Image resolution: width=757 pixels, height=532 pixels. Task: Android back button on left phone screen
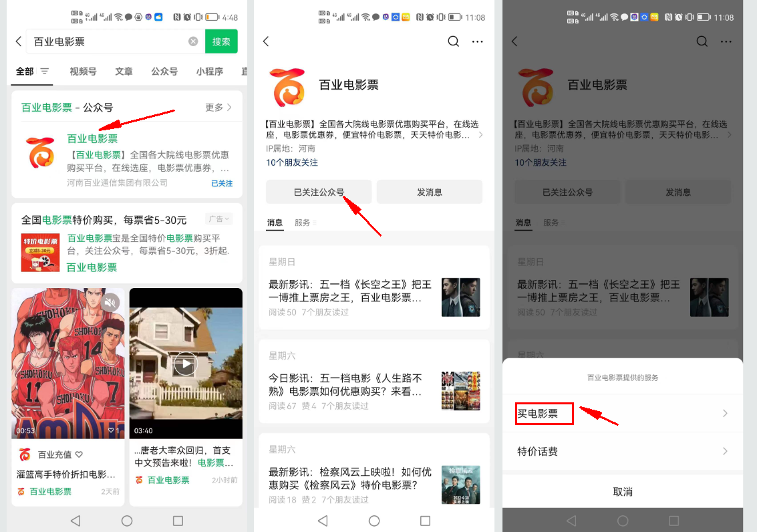pyautogui.click(x=75, y=521)
